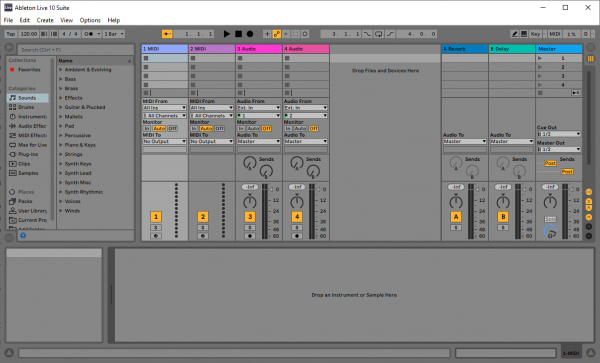Screen dimensions: 600x363
Task: Toggle Draw Mode pencil icon
Action: coord(515,34)
